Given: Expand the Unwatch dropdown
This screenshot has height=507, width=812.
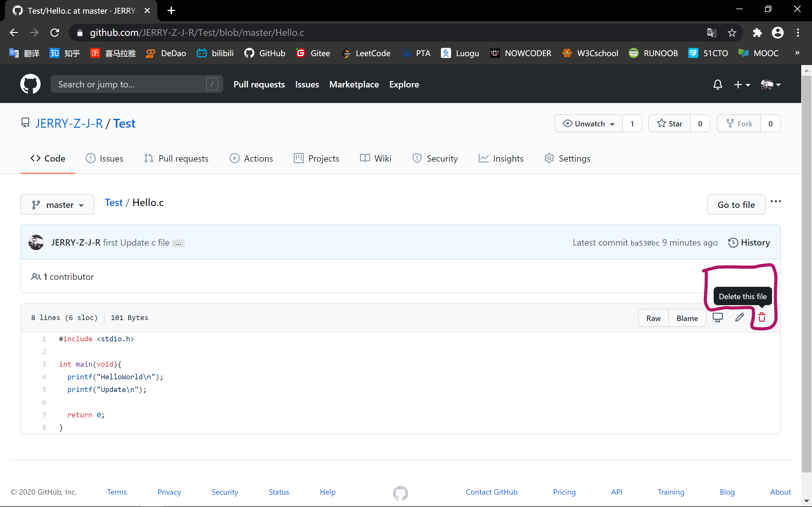Looking at the screenshot, I should click(x=589, y=124).
